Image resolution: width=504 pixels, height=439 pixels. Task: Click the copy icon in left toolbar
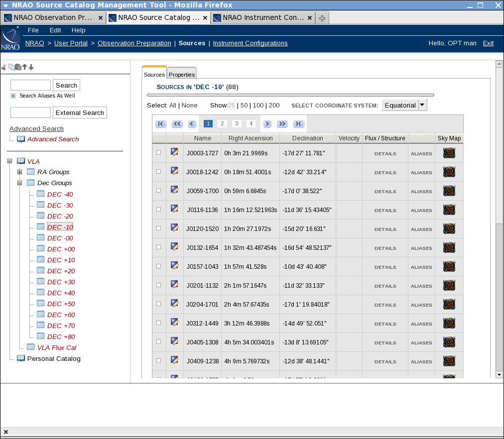[x=11, y=67]
